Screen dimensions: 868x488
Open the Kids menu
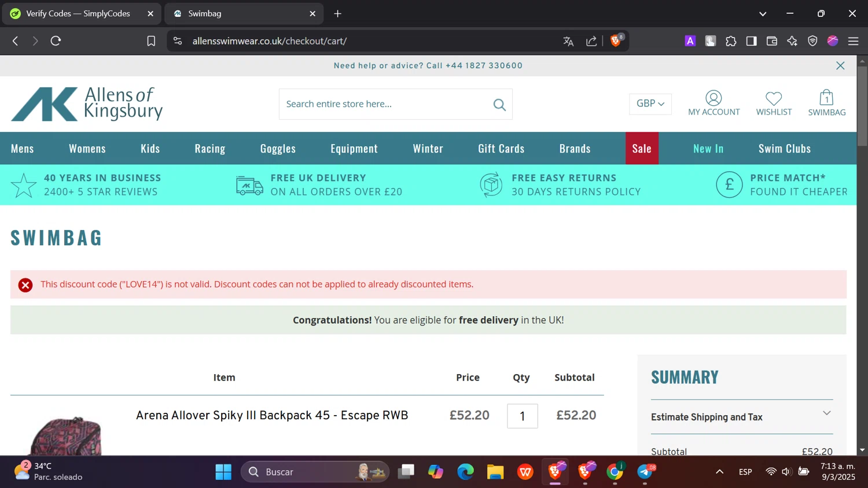point(150,149)
